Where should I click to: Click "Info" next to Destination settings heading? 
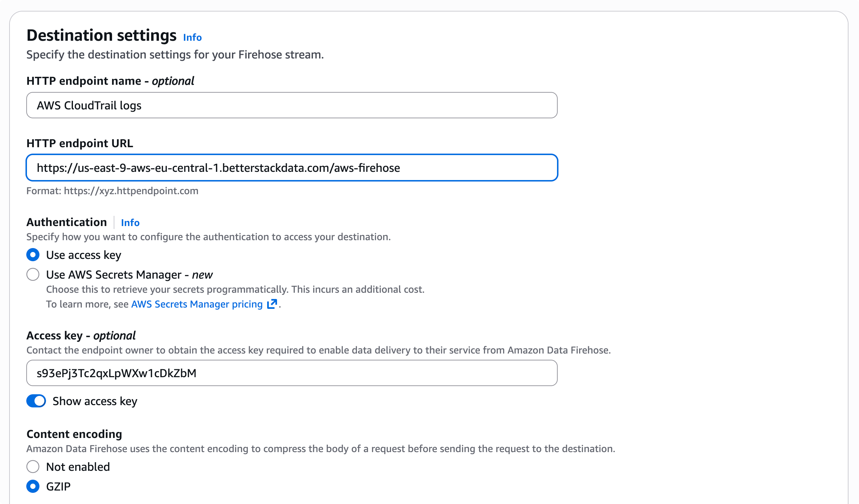(192, 37)
